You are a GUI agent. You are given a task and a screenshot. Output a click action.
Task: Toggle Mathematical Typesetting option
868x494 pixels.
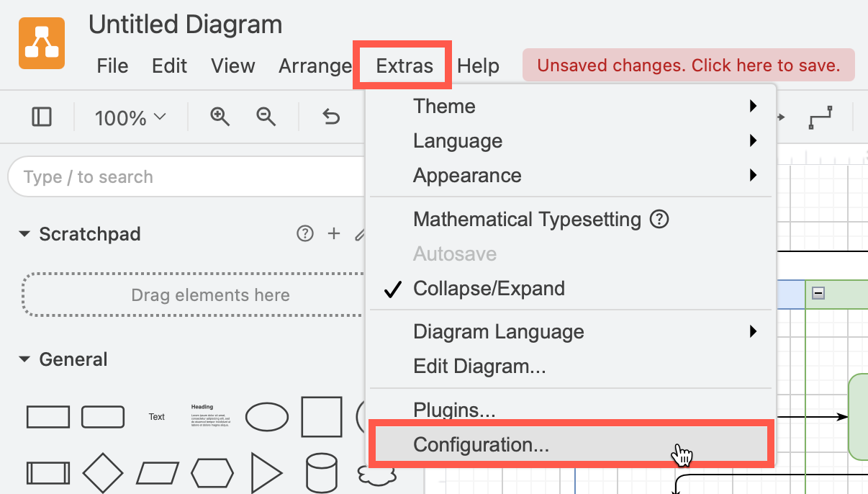coord(570,219)
